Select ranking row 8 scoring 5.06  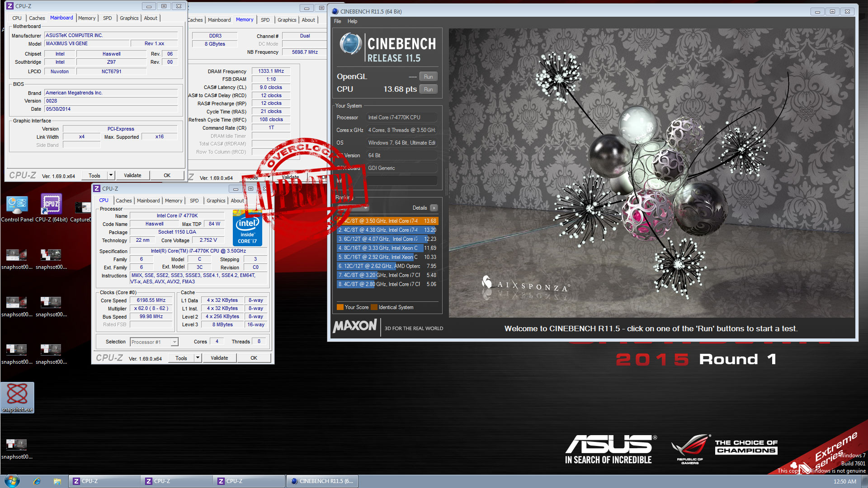click(x=387, y=284)
